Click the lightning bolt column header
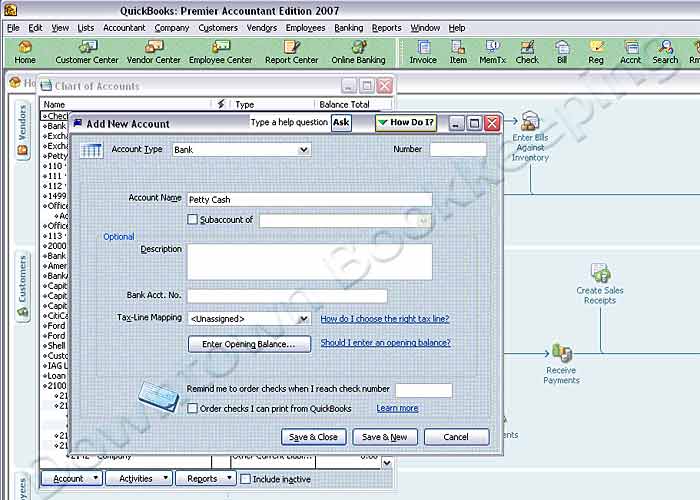Image resolution: width=700 pixels, height=500 pixels. [x=221, y=104]
